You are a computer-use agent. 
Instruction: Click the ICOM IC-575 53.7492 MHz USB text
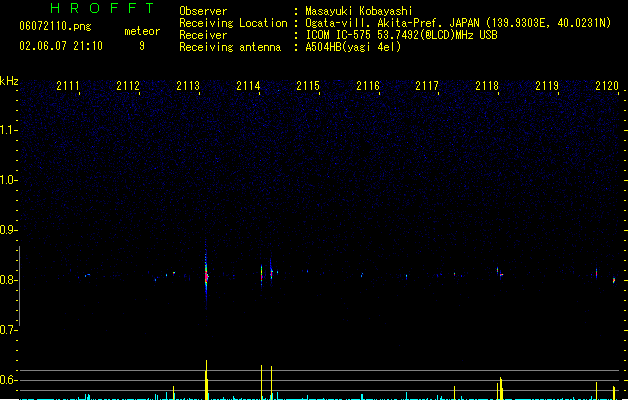[x=401, y=35]
